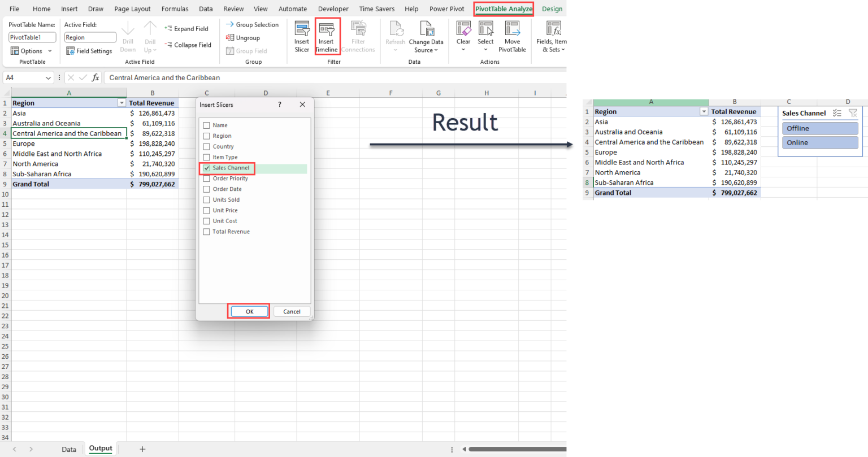Viewport: 868px width, 457px height.
Task: Click the Insert Timeline icon
Action: pos(326,29)
